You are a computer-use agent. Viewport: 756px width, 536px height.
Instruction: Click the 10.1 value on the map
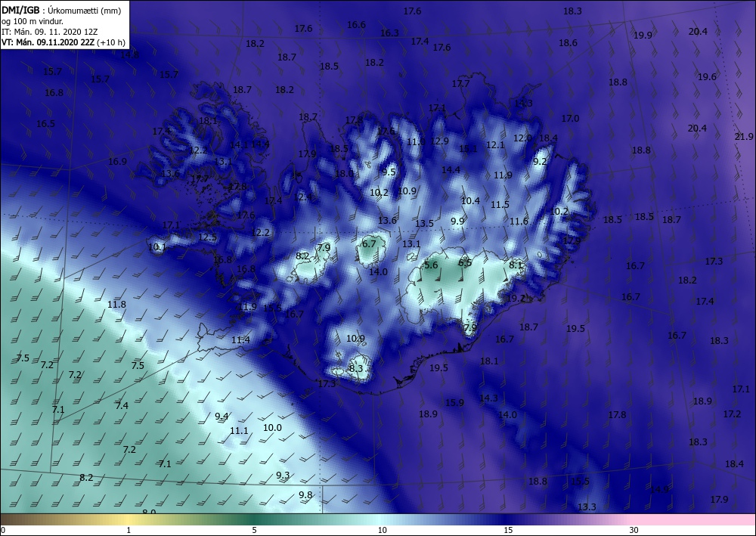pos(157,247)
